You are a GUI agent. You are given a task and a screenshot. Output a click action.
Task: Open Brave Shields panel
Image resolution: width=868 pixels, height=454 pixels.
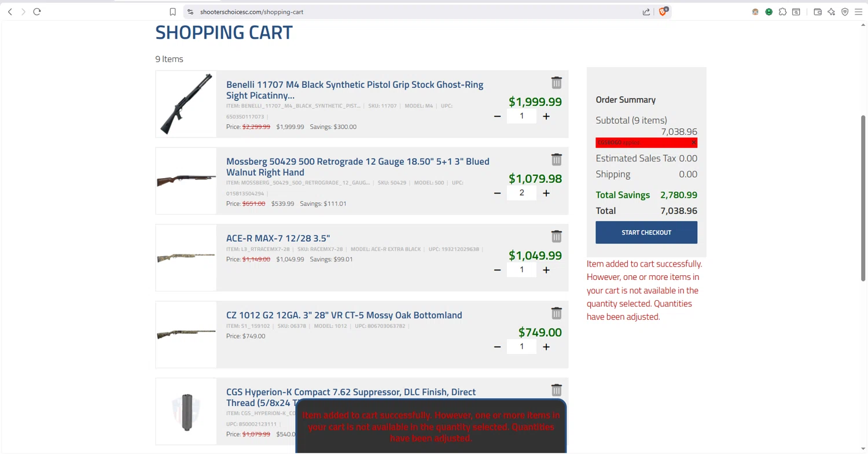point(663,11)
